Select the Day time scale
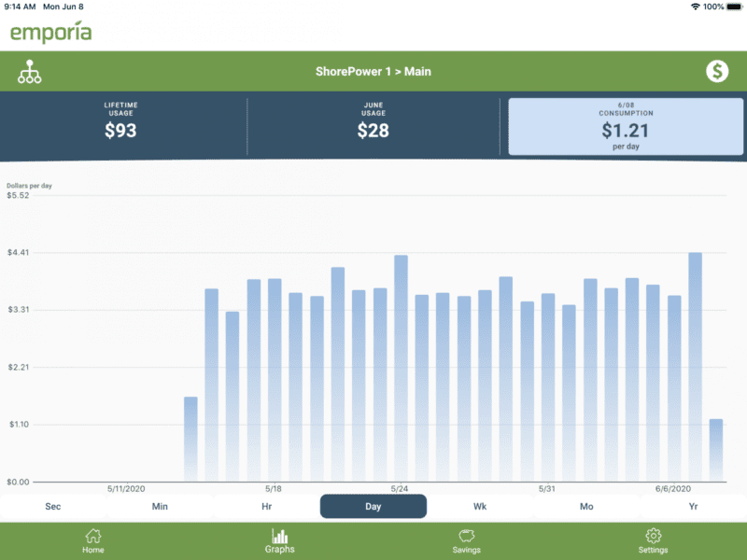 [x=373, y=507]
